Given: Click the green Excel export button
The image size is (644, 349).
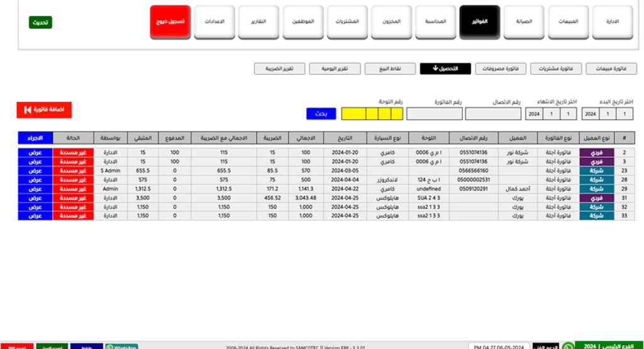Looking at the screenshot, I should click(52, 346).
